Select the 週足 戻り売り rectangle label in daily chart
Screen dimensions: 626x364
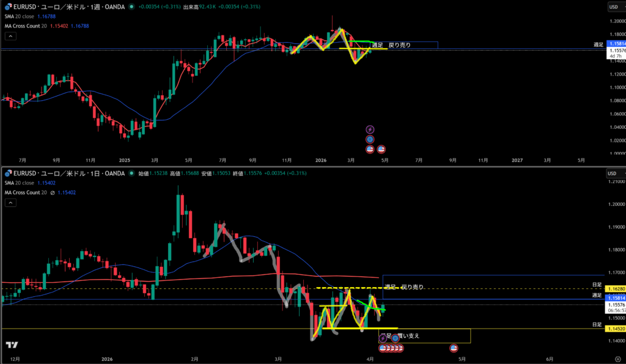405,286
